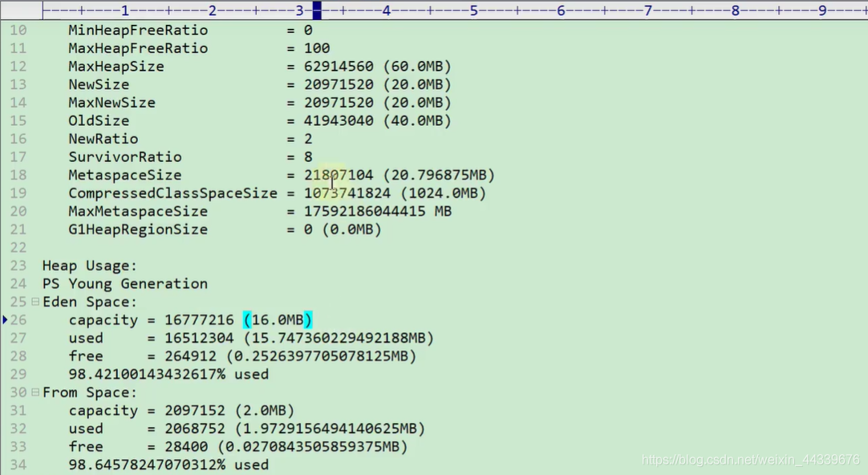This screenshot has width=868, height=475.
Task: Click on 'NewRatio' property name
Action: coord(103,139)
